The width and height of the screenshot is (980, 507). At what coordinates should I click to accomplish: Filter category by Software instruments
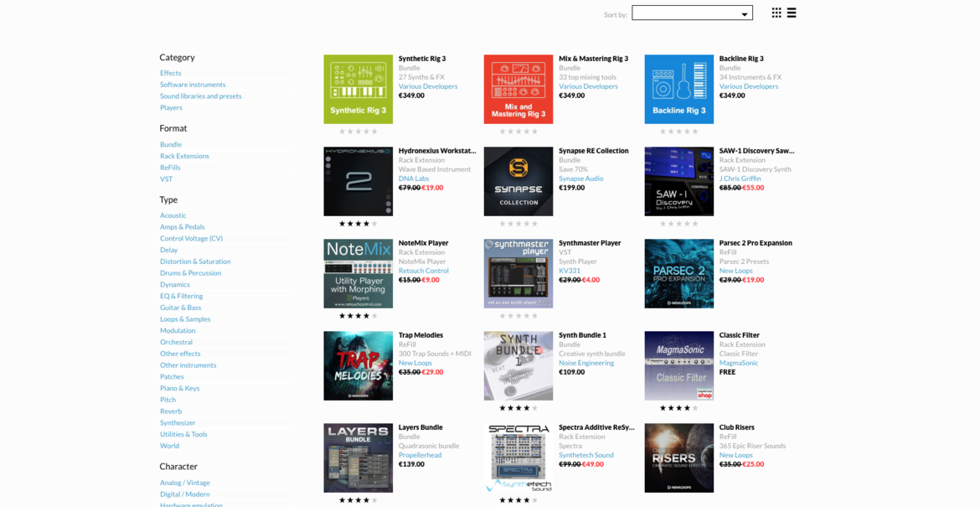[193, 85]
